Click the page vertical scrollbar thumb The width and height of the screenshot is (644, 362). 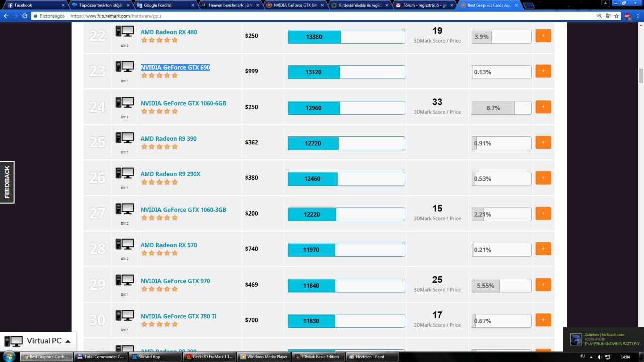tap(641, 76)
